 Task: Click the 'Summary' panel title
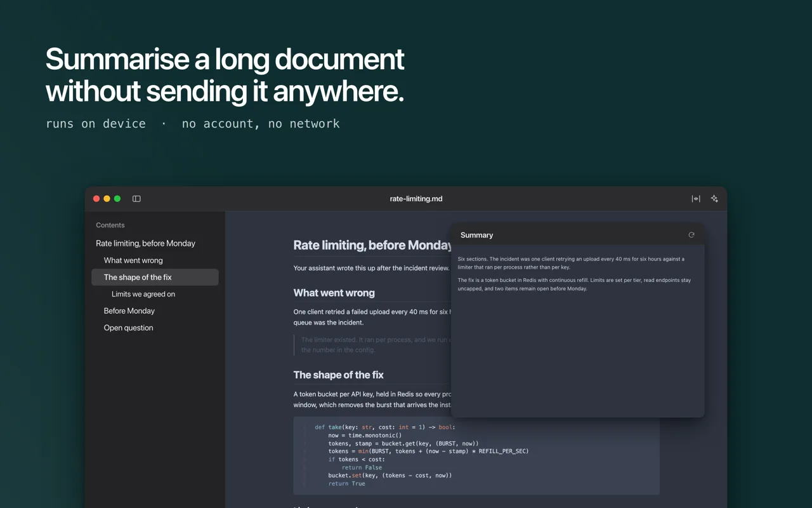[476, 235]
